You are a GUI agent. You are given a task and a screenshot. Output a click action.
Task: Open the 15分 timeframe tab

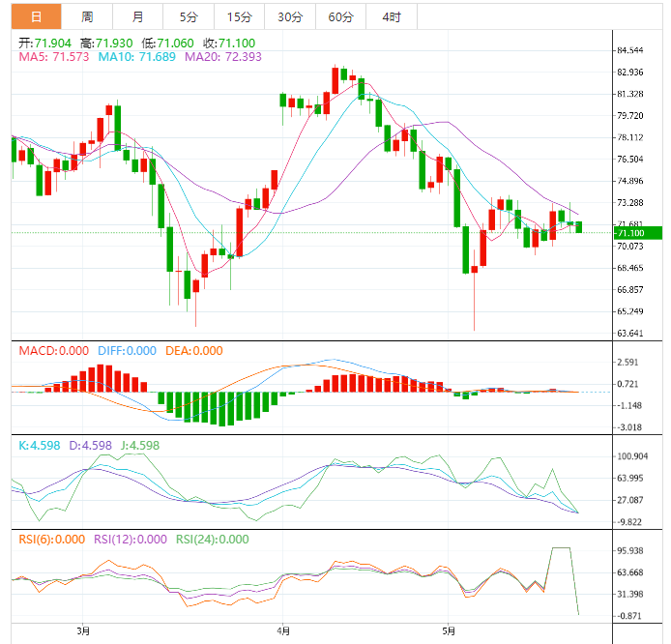pos(239,16)
